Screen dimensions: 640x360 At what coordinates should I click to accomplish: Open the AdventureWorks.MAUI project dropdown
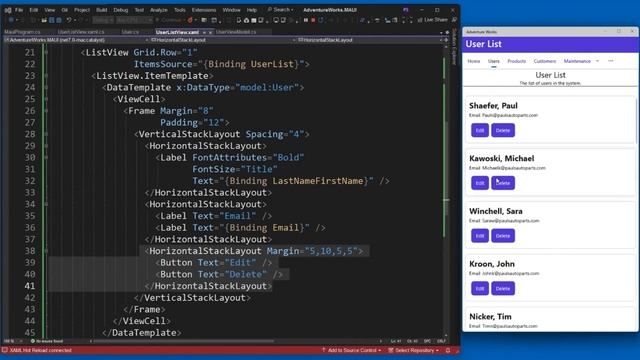(x=76, y=40)
